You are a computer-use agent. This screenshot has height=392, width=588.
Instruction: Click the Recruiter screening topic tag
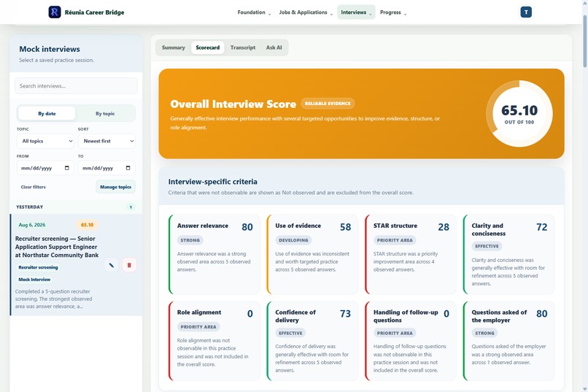(38, 267)
